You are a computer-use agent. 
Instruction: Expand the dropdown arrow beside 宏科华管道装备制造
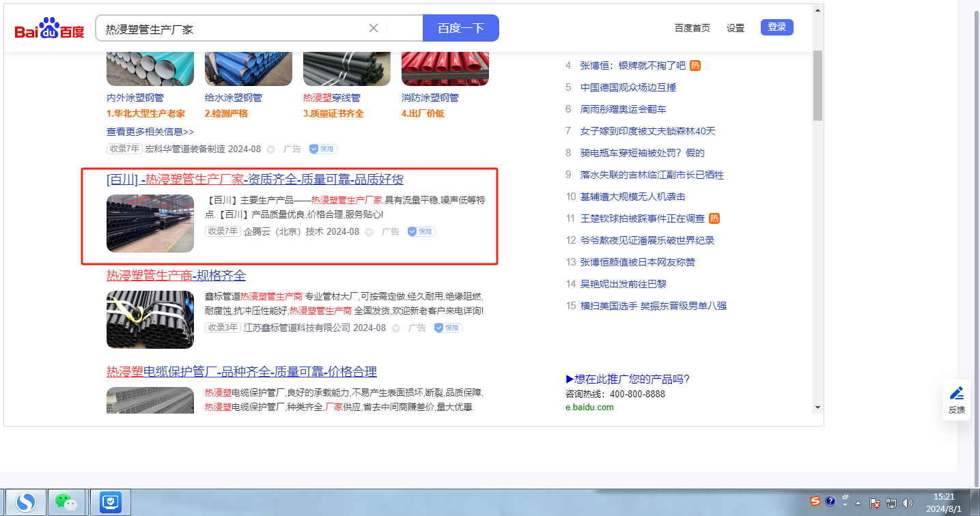click(x=270, y=149)
